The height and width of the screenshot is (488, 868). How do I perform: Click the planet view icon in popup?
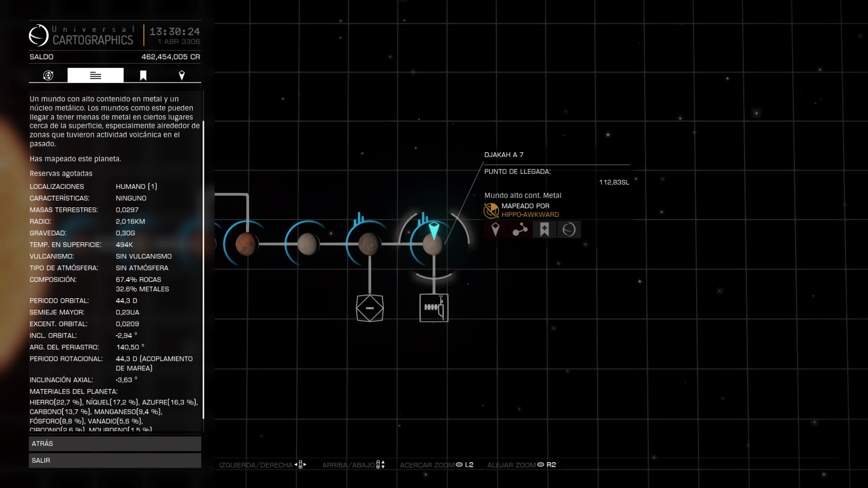tap(569, 230)
